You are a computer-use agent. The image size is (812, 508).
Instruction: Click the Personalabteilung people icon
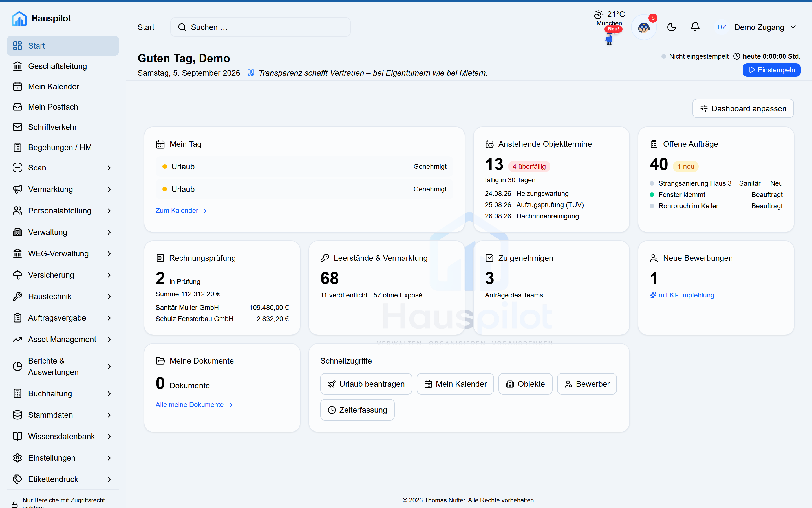tap(17, 211)
